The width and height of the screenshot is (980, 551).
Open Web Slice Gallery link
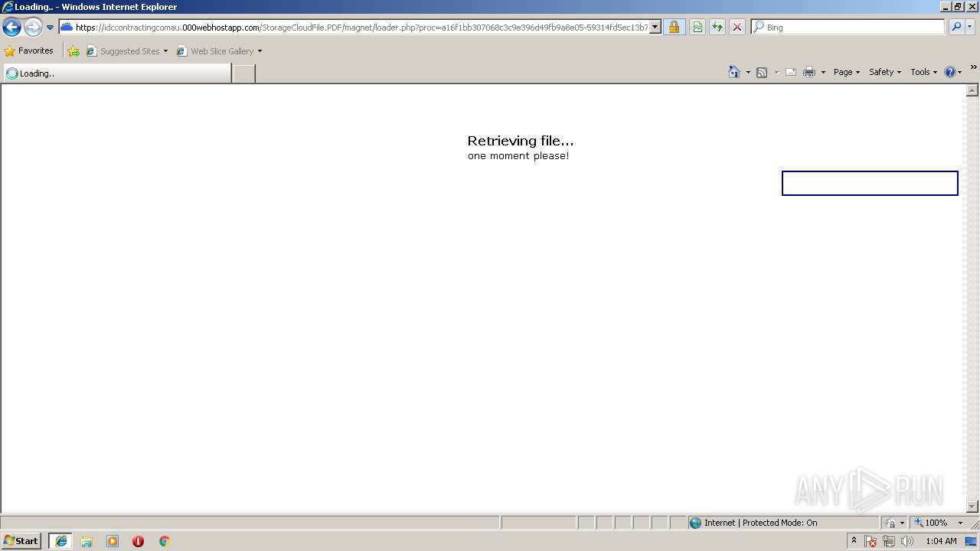tap(216, 51)
